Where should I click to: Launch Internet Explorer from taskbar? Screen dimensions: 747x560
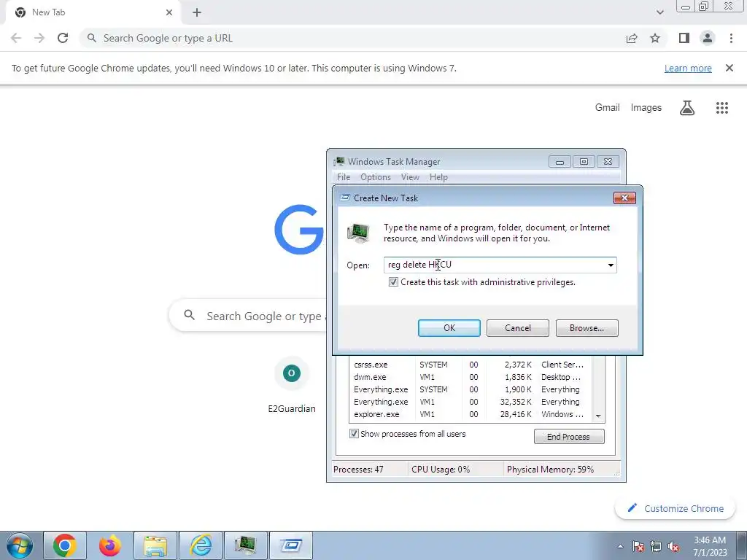click(201, 545)
